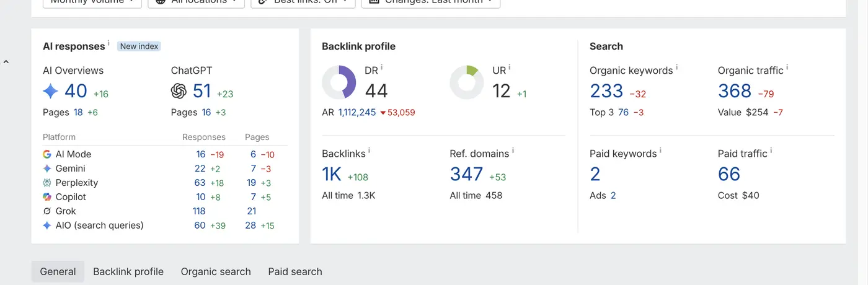Image resolution: width=868 pixels, height=285 pixels.
Task: Click the Value $254 text
Action: pos(743,112)
